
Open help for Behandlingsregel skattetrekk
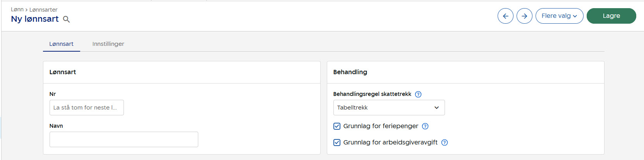point(418,94)
